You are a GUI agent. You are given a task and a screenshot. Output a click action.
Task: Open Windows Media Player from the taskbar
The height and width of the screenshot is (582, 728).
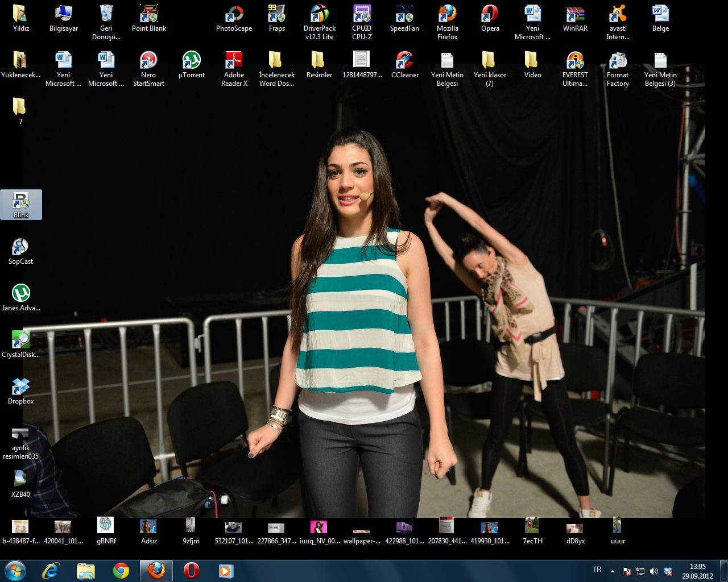226,571
